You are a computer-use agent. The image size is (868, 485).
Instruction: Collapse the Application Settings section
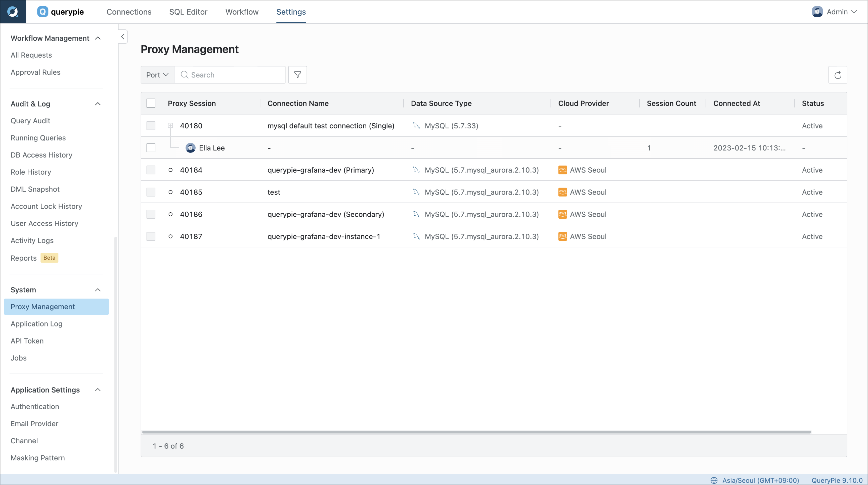click(98, 390)
